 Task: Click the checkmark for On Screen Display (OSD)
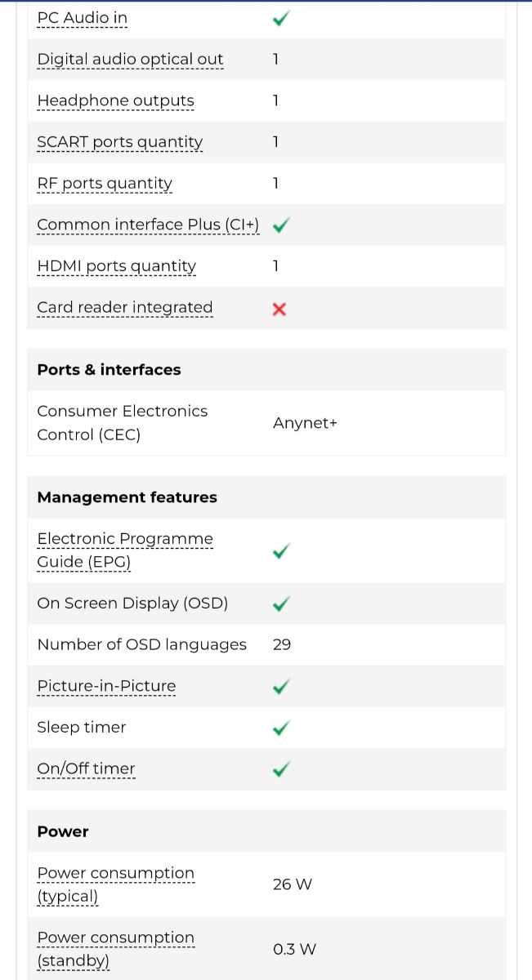click(x=280, y=604)
